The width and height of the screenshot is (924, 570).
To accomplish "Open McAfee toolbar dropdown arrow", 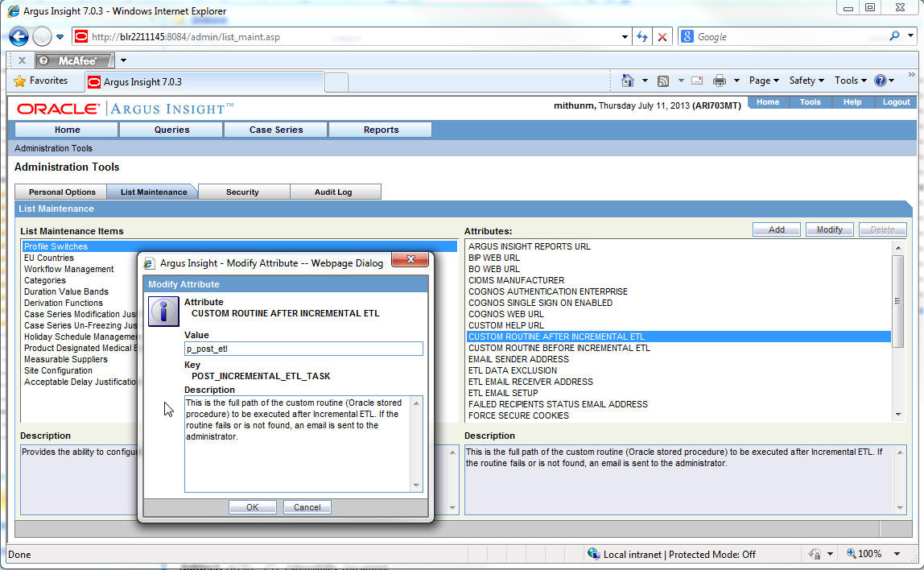I will [123, 60].
